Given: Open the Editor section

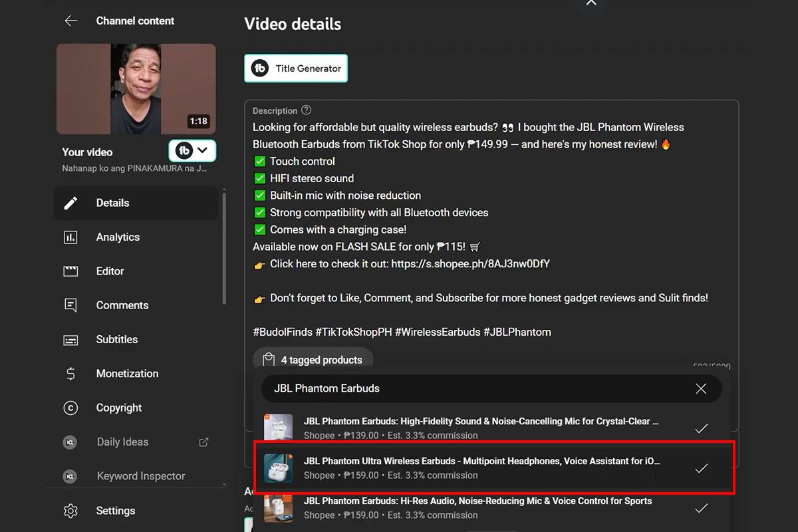Looking at the screenshot, I should [136, 271].
